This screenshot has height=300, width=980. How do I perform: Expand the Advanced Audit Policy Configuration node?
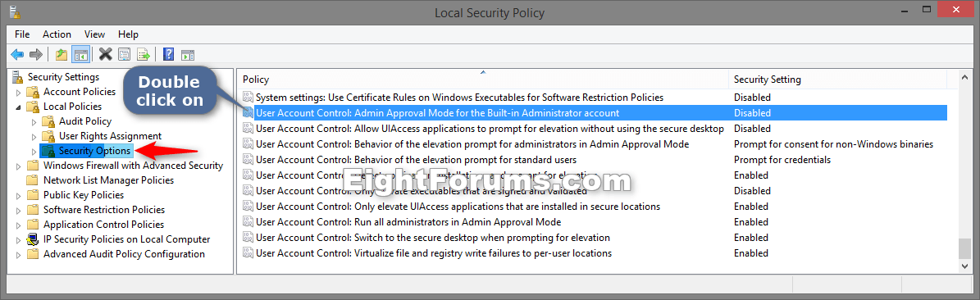(19, 254)
